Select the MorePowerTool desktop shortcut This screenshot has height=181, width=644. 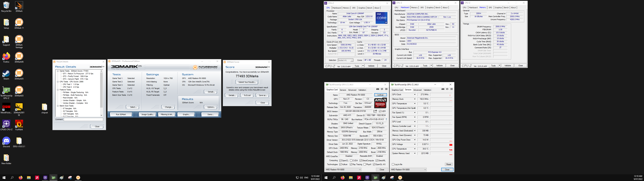pos(6,108)
